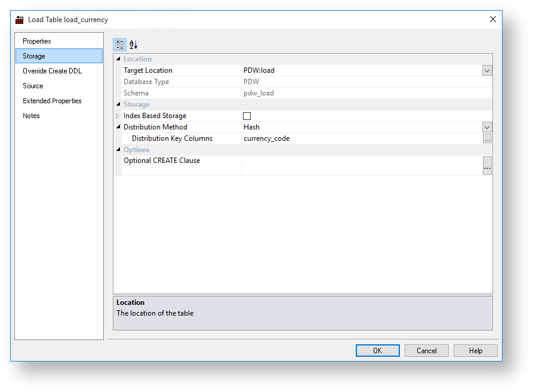Confirm with the OK button
The height and width of the screenshot is (392, 533).
point(378,351)
